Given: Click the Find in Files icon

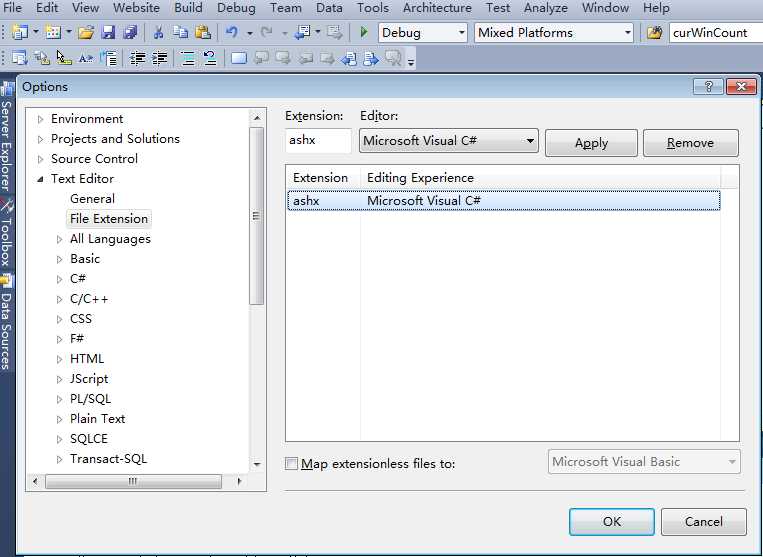Looking at the screenshot, I should click(x=654, y=33).
